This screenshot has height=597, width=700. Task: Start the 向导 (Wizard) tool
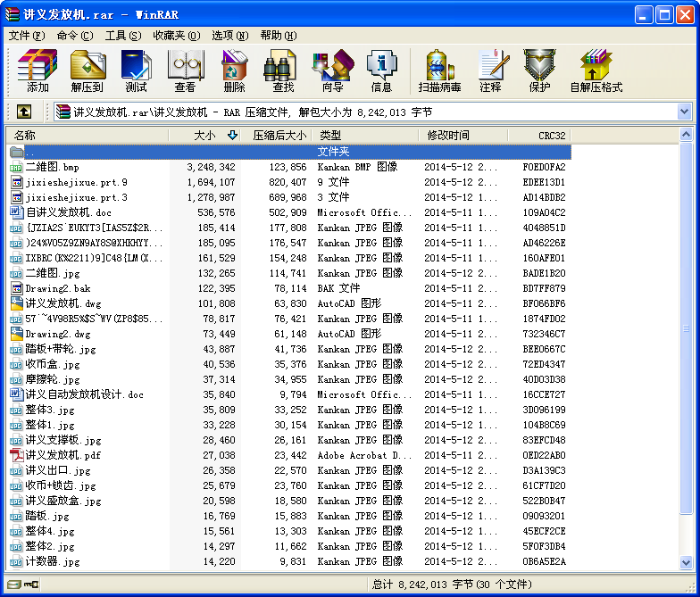[332, 70]
